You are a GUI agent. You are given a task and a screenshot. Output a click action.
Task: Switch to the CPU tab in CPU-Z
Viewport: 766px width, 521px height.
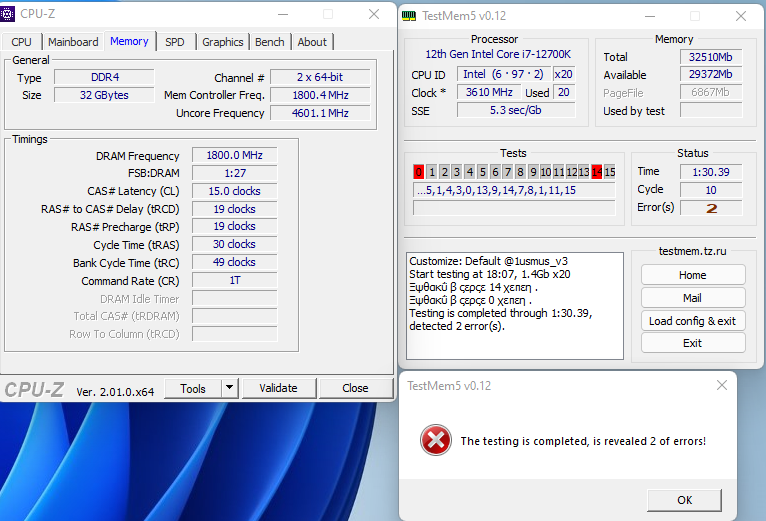(x=21, y=42)
